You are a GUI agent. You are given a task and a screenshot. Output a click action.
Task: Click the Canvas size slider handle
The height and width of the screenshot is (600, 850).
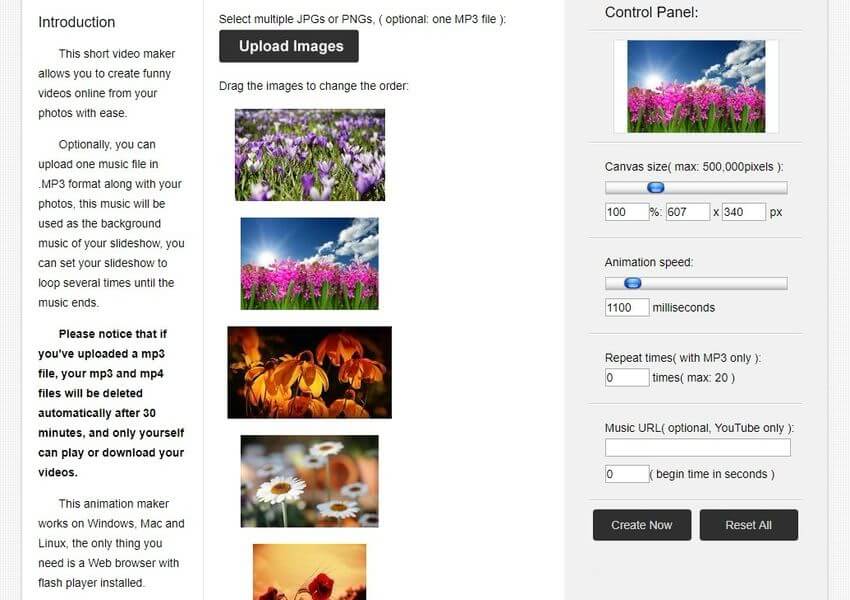656,188
